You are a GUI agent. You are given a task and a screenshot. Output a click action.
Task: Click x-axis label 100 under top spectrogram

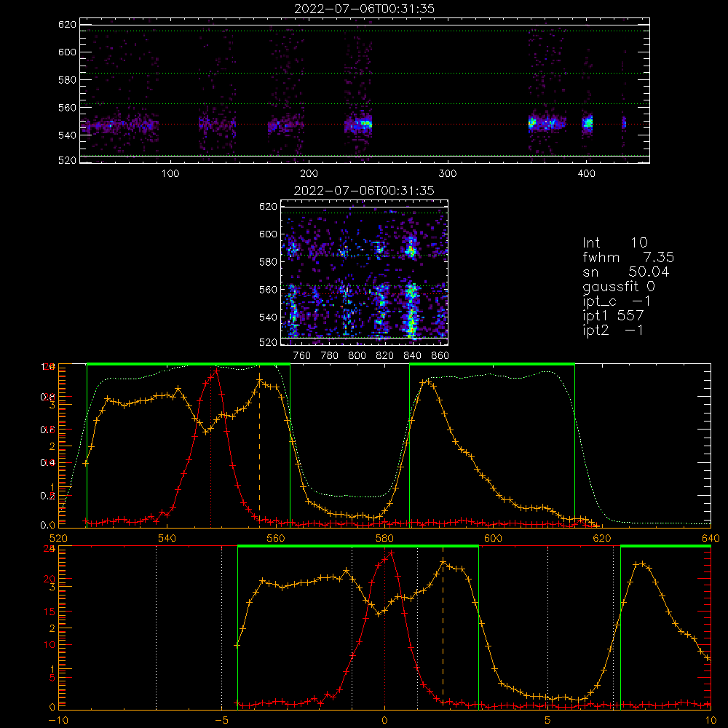tap(170, 174)
